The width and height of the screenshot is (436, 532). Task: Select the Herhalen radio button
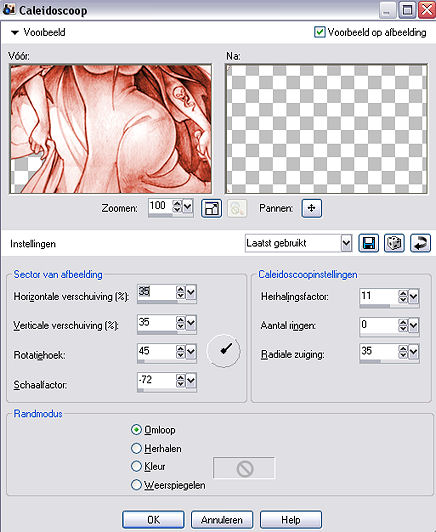pos(136,449)
